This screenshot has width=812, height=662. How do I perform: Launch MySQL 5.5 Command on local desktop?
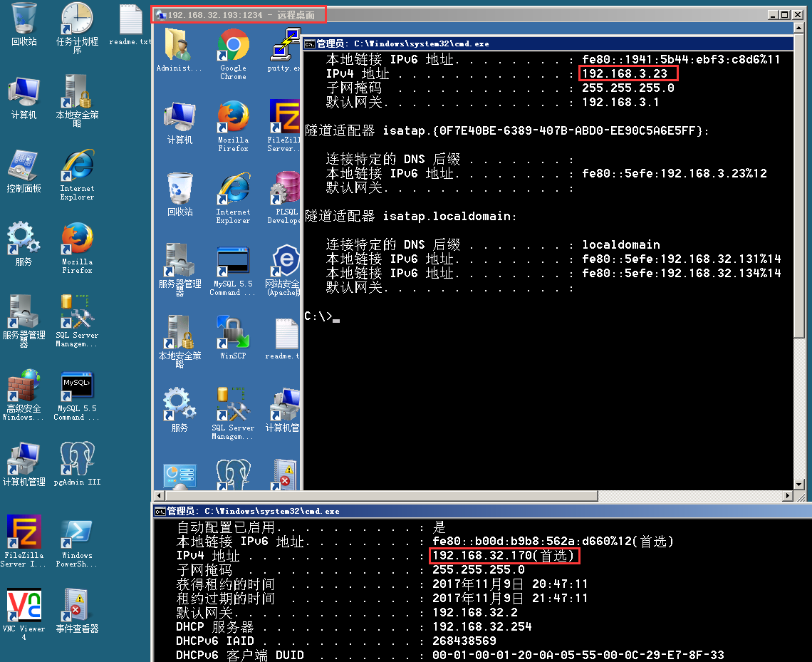[77, 395]
